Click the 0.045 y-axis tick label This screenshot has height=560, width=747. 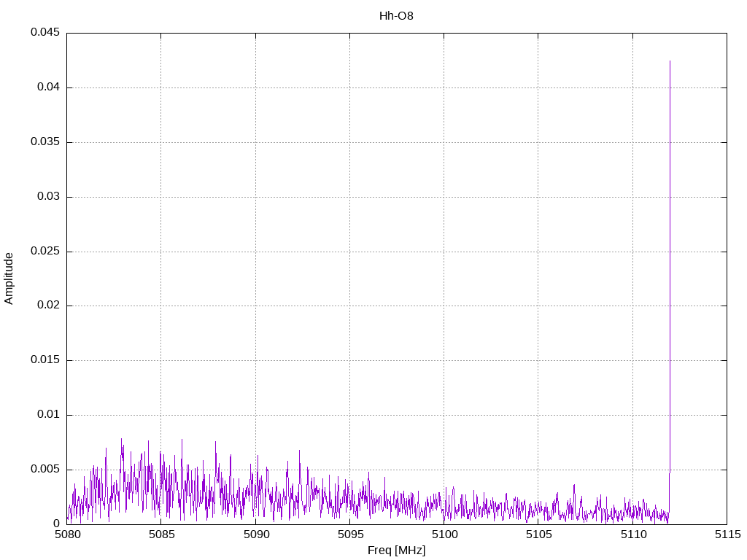click(44, 33)
